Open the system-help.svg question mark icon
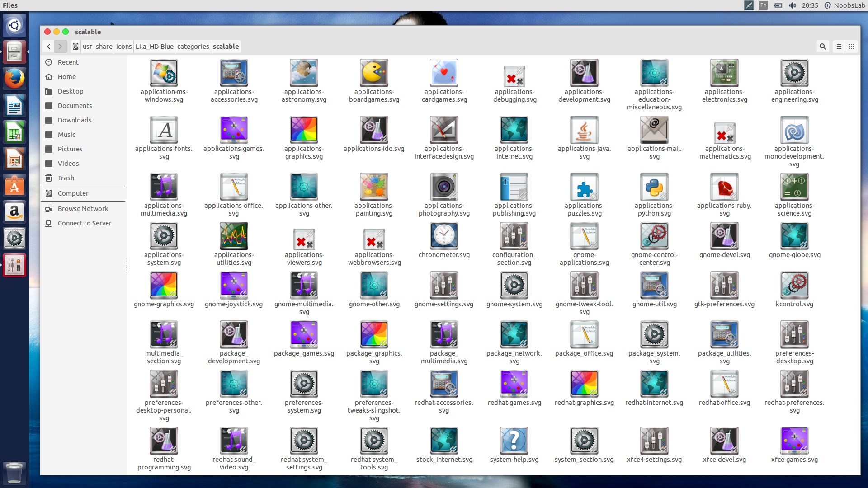868x488 pixels. [514, 441]
